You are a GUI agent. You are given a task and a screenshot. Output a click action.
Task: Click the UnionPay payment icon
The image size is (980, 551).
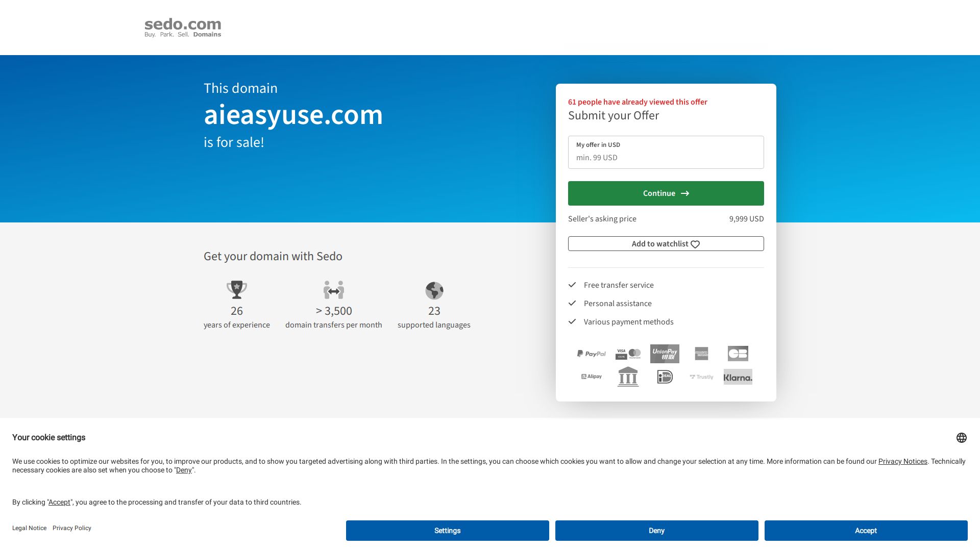665,354
